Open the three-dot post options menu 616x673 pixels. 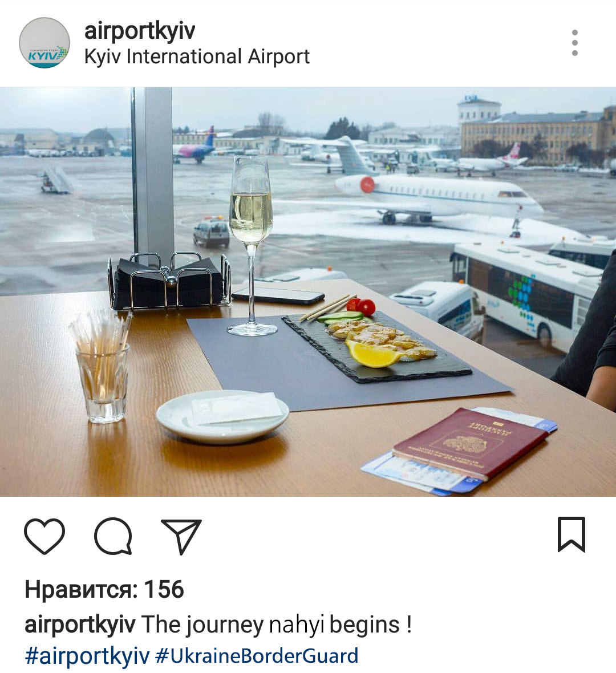coord(575,43)
